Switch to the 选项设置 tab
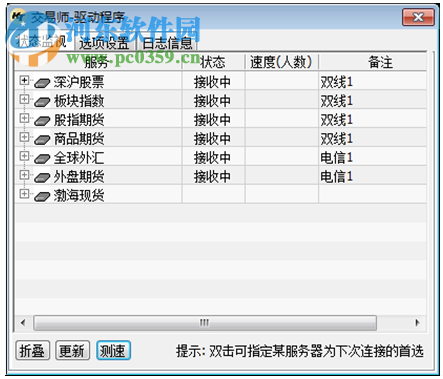443x379 pixels. pos(104,43)
